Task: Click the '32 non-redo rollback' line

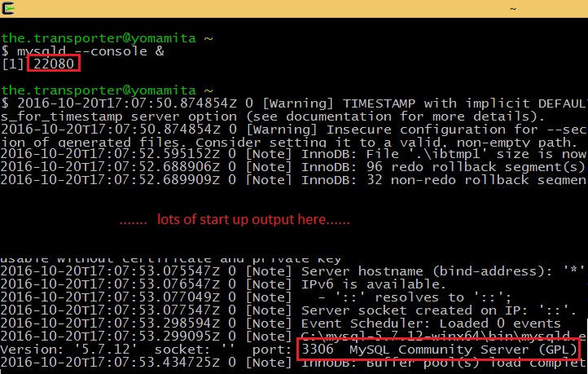Action: pyautogui.click(x=294, y=179)
